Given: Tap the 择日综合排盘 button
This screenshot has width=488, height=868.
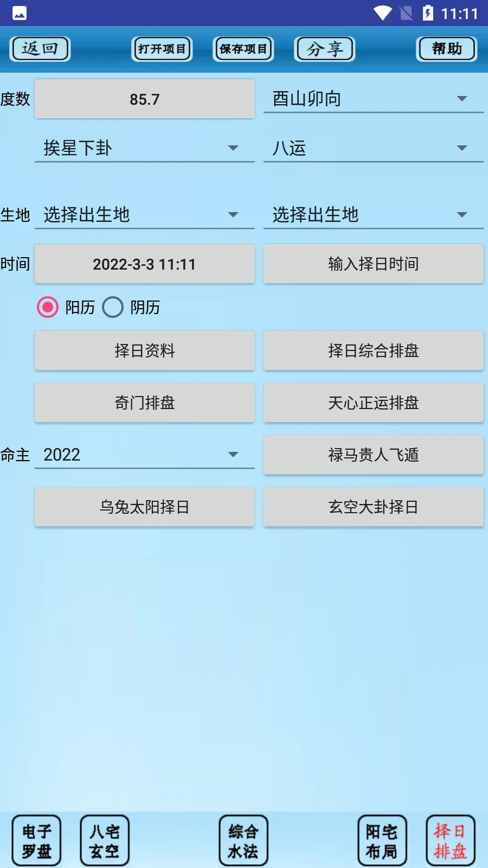Looking at the screenshot, I should tap(373, 350).
